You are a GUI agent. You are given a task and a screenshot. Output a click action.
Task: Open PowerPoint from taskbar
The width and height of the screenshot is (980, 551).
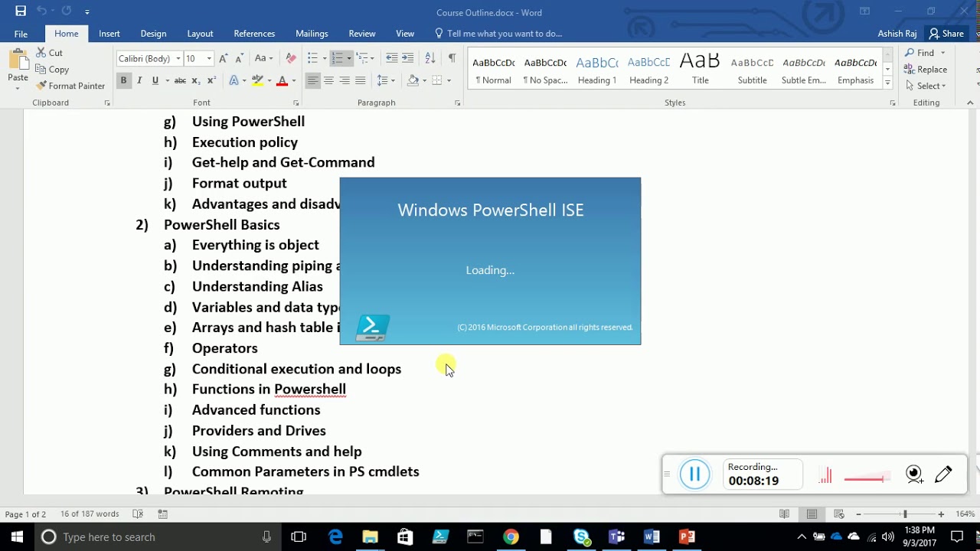click(x=687, y=536)
